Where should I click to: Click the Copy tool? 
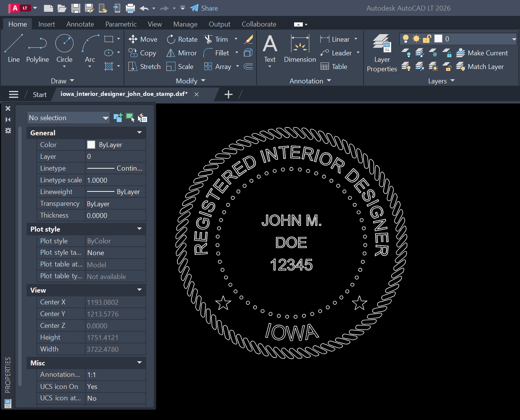pos(143,53)
